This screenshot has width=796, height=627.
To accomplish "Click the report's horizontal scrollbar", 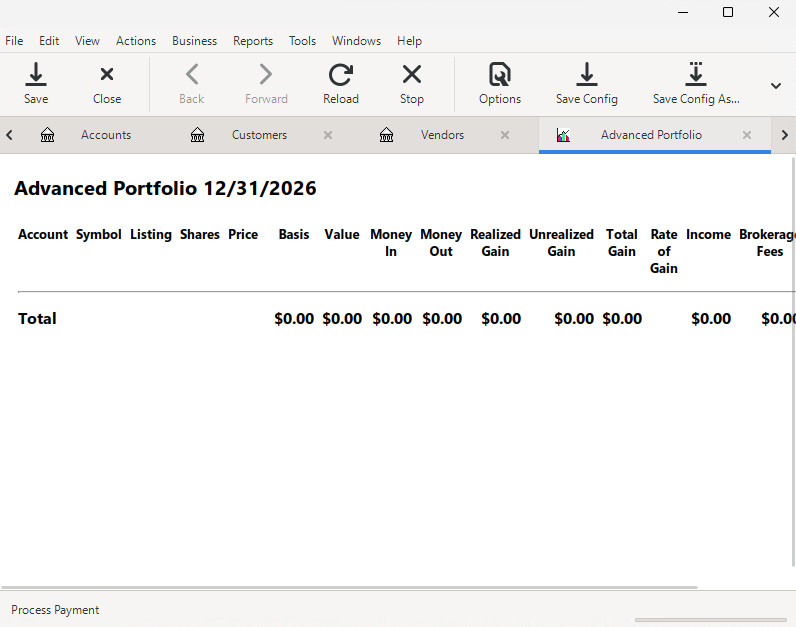I will click(x=349, y=587).
